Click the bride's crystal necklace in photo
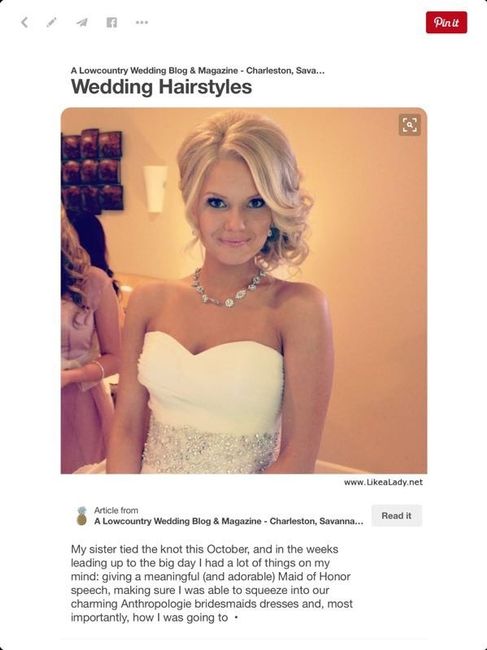The image size is (487, 650). coord(229,289)
